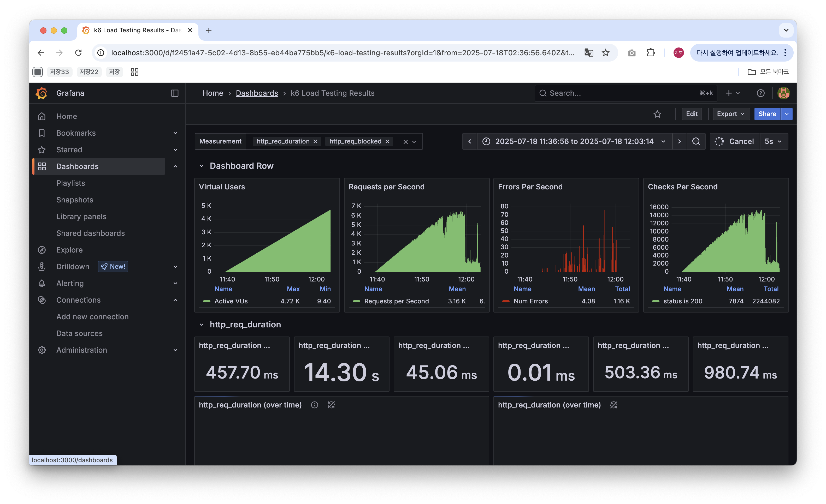
Task: Expand the Starred sidebar section
Action: coord(175,150)
